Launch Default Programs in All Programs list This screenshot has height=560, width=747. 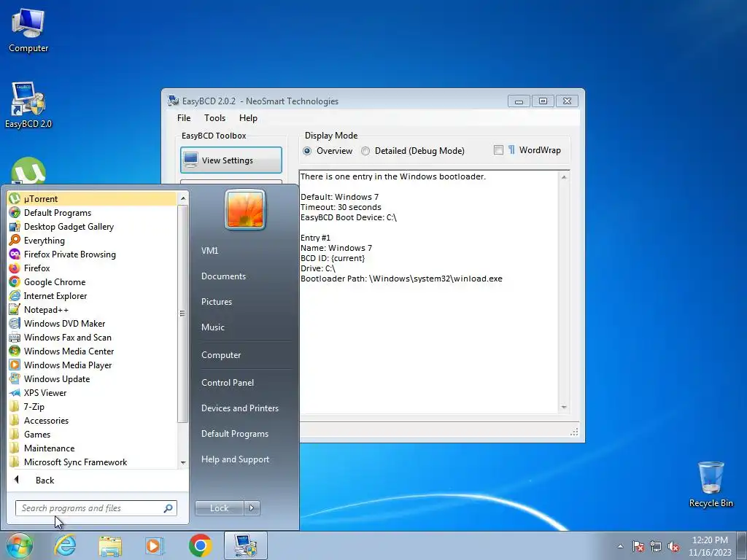92,212
